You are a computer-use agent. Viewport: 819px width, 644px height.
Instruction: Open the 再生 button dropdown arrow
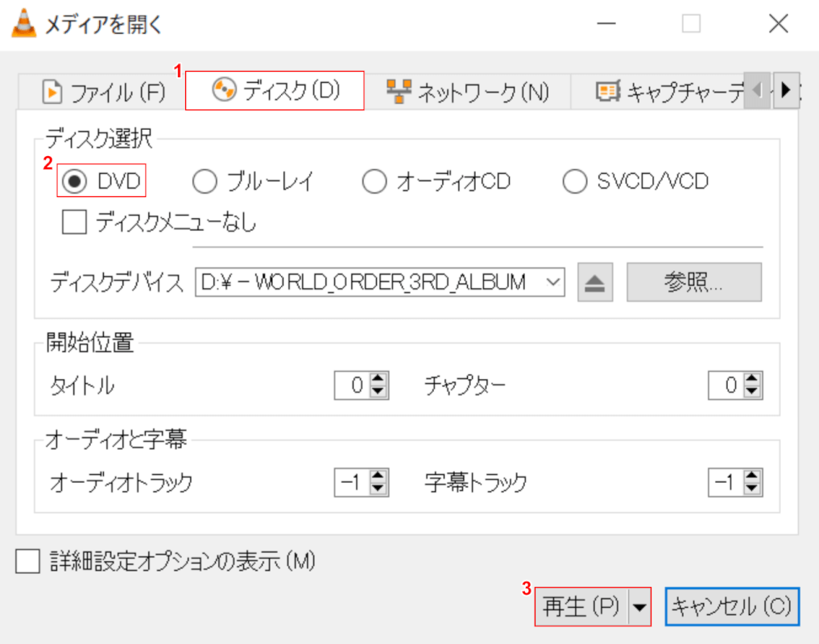pos(639,606)
